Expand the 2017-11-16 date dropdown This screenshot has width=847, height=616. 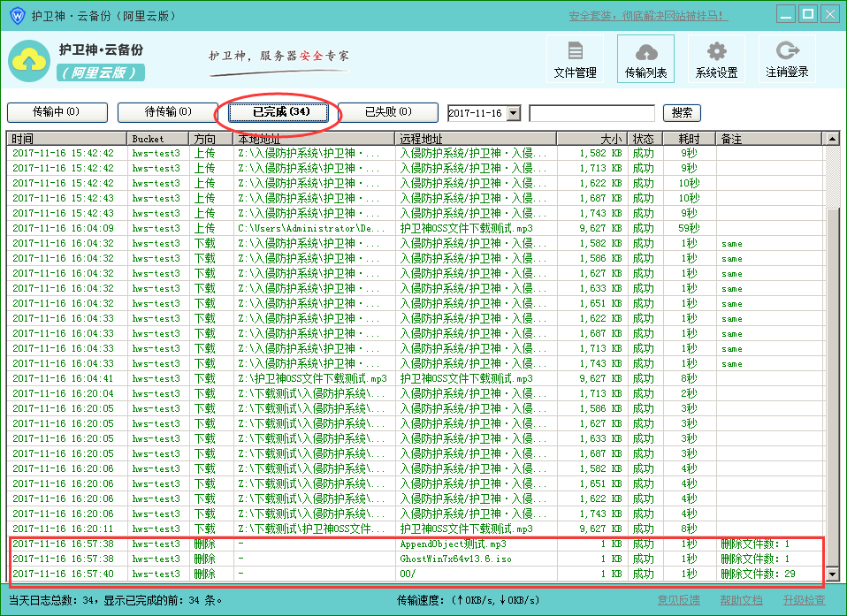tap(514, 113)
